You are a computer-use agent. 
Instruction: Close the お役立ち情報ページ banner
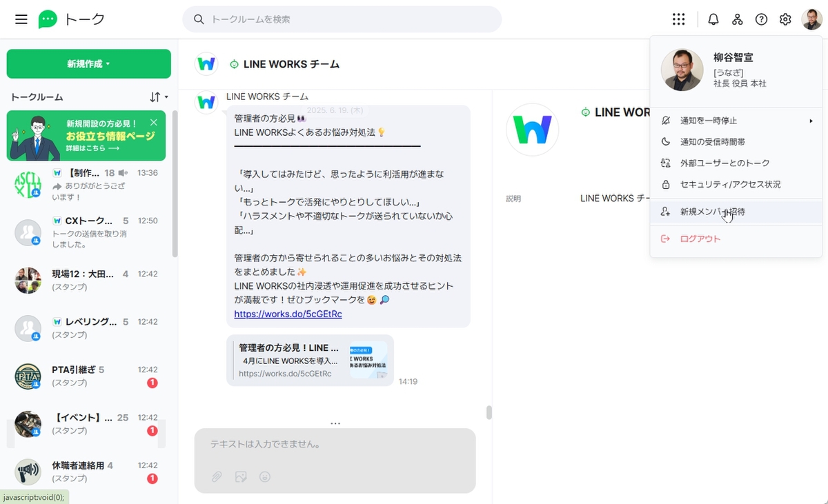click(x=153, y=122)
